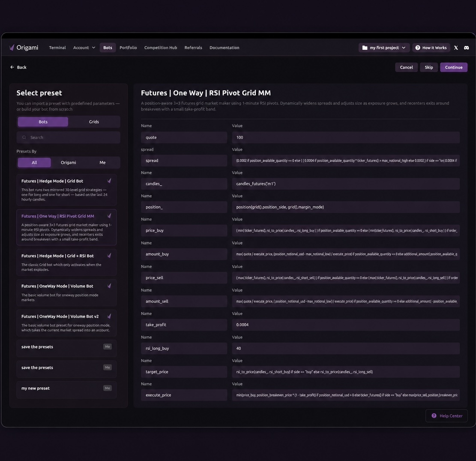
Task: Go Back to previous page
Action: (x=18, y=67)
